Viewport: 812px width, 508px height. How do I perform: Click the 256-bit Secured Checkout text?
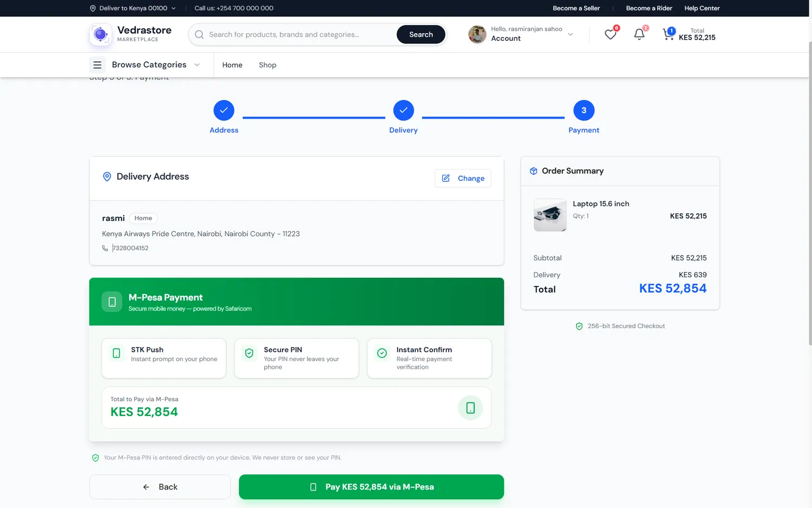click(x=626, y=326)
